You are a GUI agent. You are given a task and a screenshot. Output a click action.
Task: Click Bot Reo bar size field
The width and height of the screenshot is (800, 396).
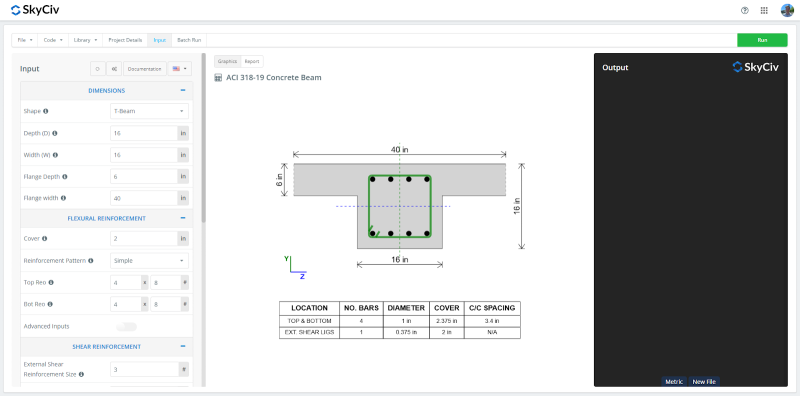[x=166, y=304]
